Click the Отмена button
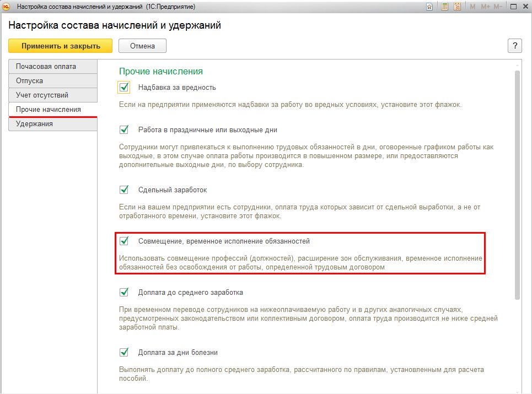 click(142, 46)
